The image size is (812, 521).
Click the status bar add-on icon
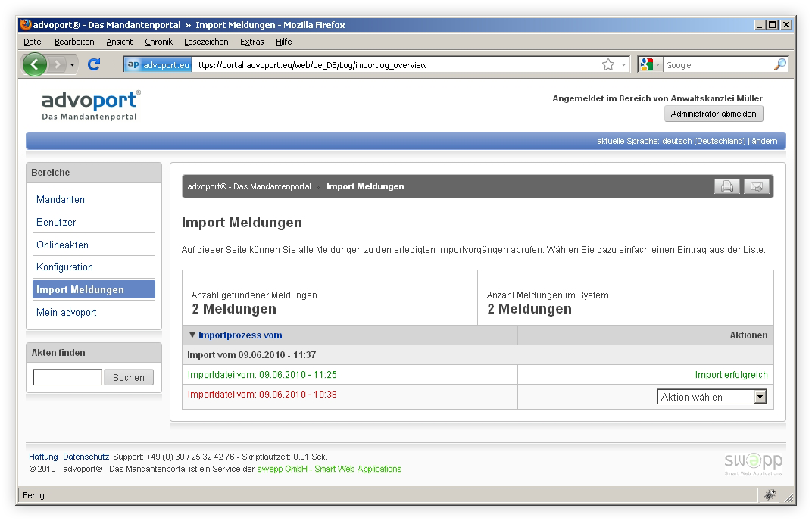[770, 495]
